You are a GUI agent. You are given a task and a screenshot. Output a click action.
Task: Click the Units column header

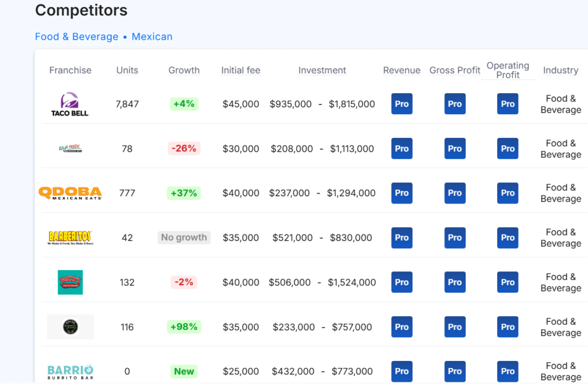(x=127, y=70)
